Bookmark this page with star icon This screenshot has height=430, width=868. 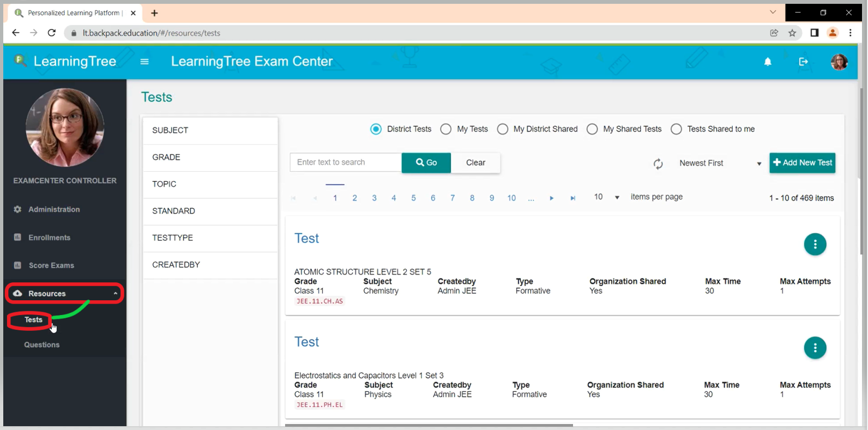pyautogui.click(x=792, y=33)
